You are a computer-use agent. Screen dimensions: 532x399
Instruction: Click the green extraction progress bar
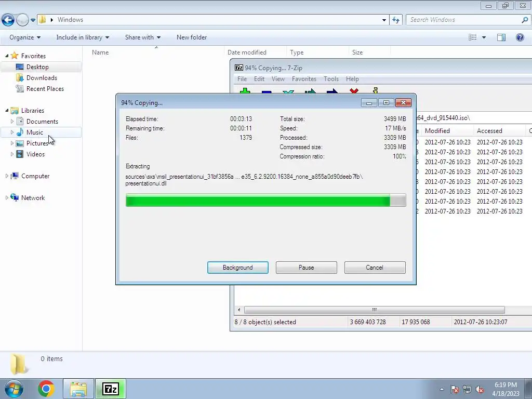click(x=265, y=200)
